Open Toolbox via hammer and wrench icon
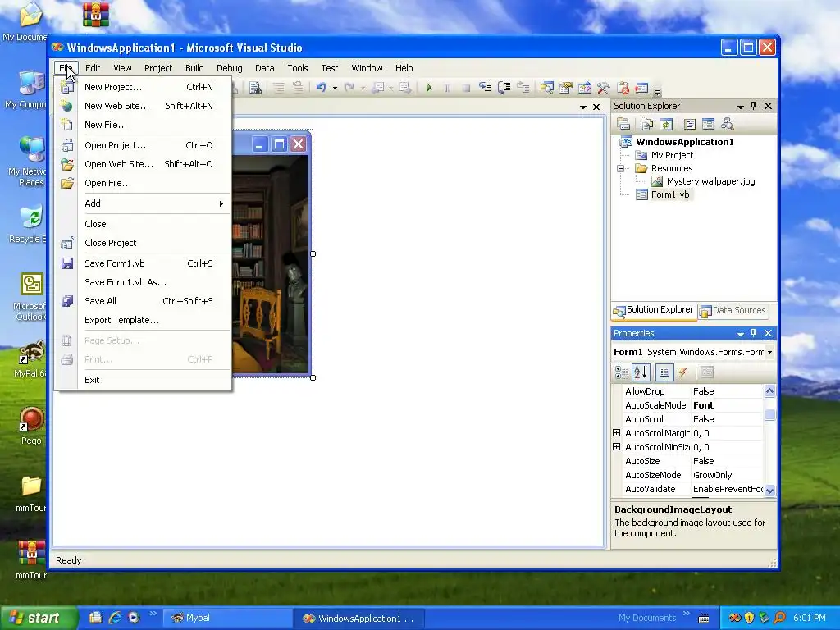The height and width of the screenshot is (630, 840). point(603,87)
